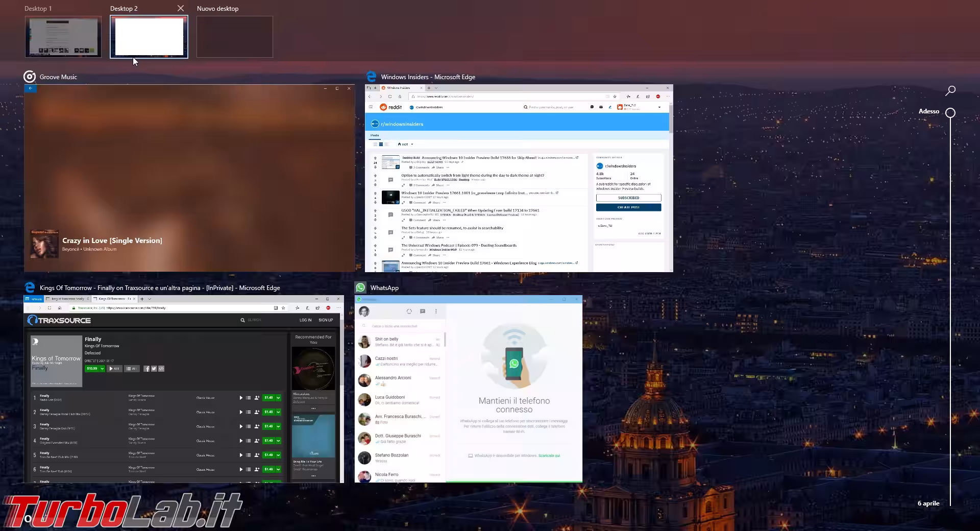
Task: Click the 6 aprile timeline date
Action: click(x=928, y=503)
